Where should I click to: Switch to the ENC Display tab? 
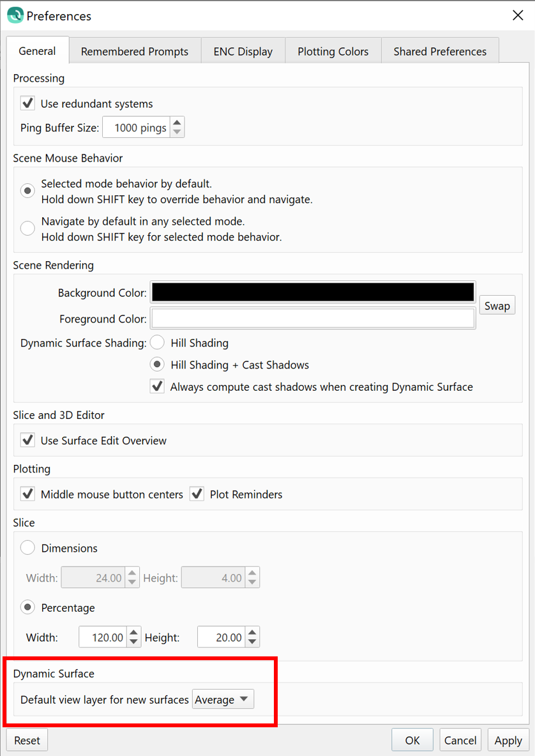pyautogui.click(x=243, y=52)
